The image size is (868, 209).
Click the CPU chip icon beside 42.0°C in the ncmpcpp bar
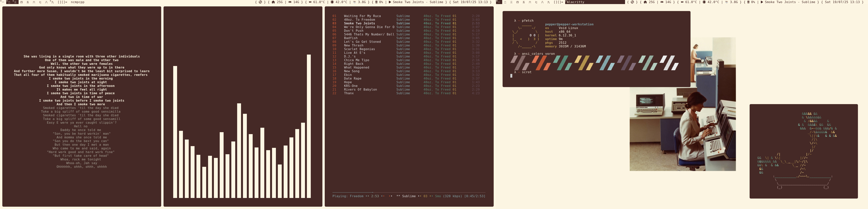pos(332,2)
